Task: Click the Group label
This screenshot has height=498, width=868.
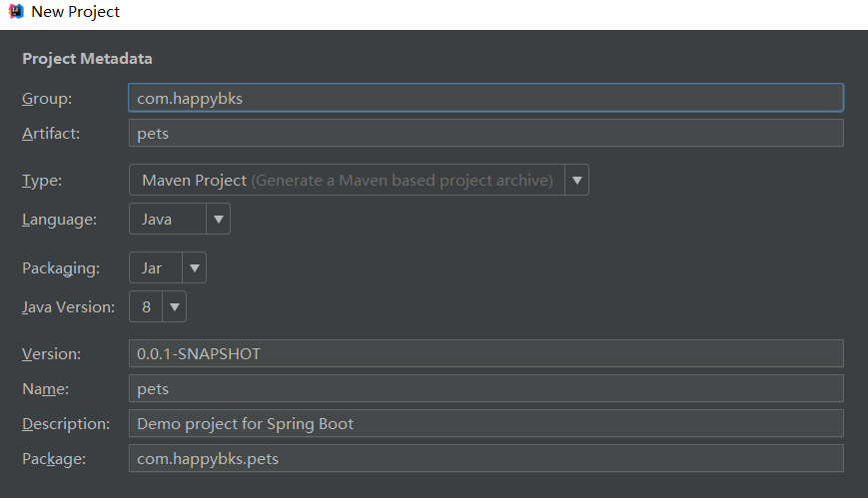Action: 48,98
